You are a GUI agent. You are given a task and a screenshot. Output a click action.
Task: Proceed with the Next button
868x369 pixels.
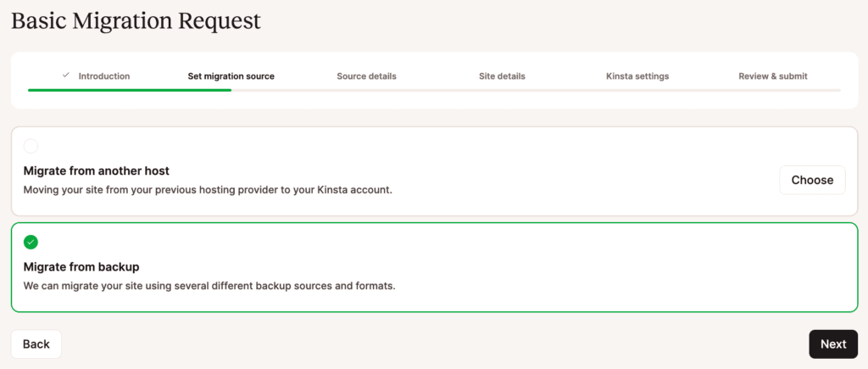pyautogui.click(x=832, y=344)
